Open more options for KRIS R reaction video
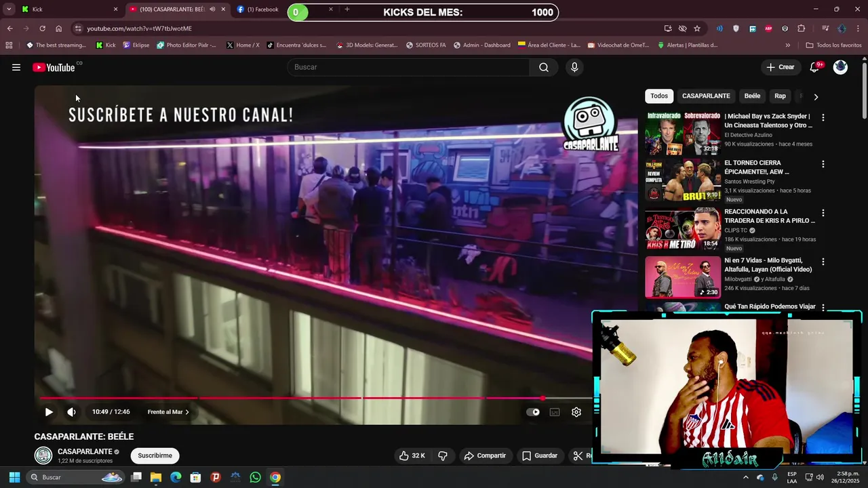 pos(823,213)
